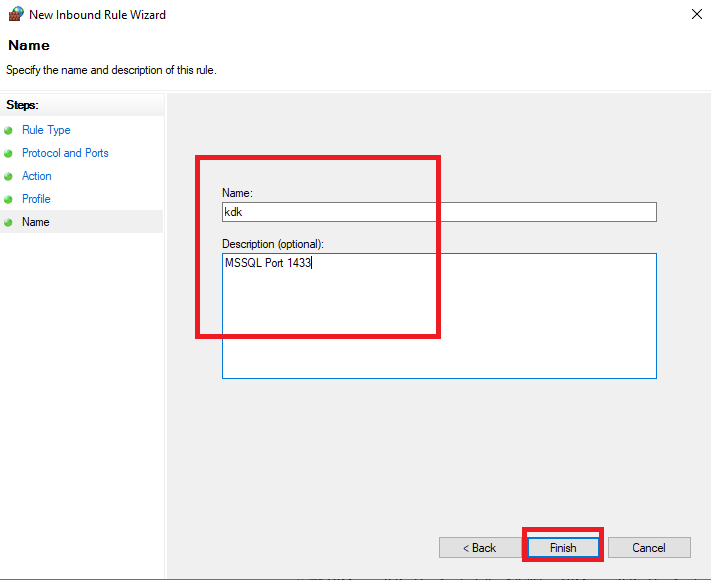Select the Name step in Steps list
Image resolution: width=711 pixels, height=580 pixels.
click(x=36, y=222)
